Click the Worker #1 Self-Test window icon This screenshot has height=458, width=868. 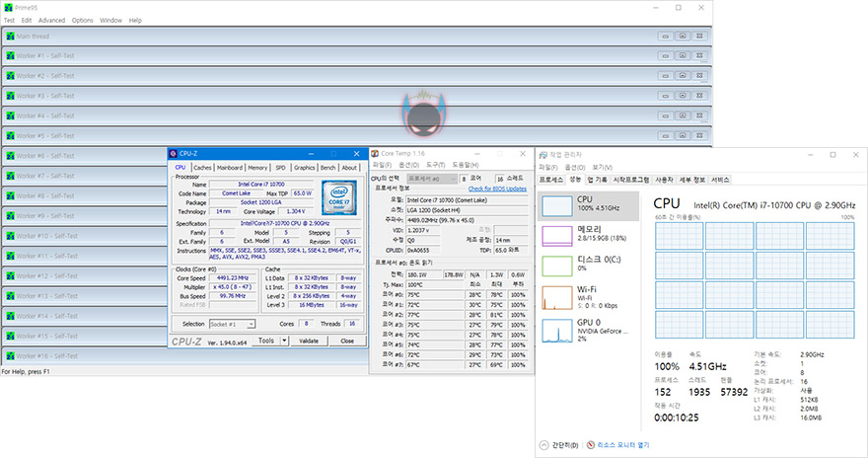[x=10, y=56]
